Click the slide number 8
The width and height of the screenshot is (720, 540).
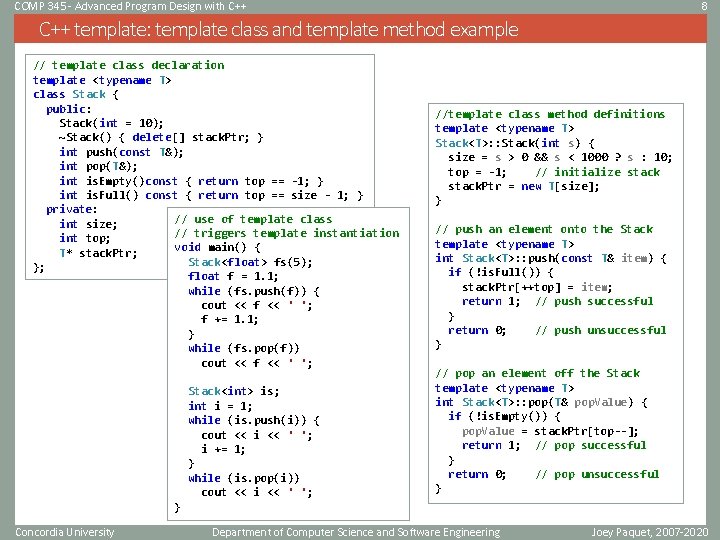[x=704, y=6]
